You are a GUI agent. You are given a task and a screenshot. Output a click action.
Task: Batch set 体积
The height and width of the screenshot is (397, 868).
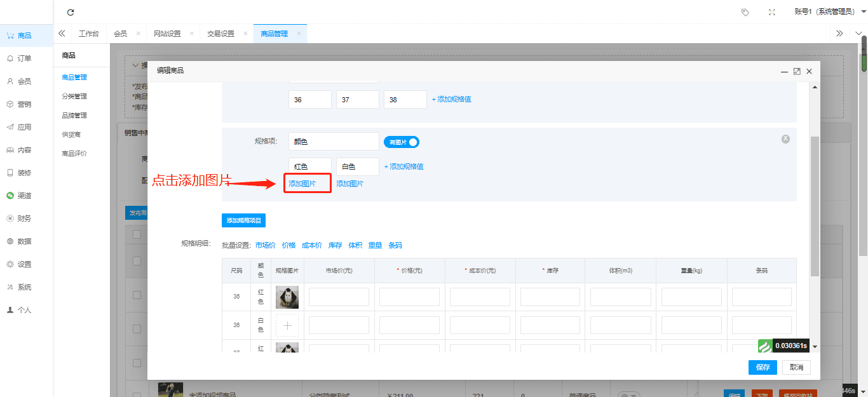355,245
